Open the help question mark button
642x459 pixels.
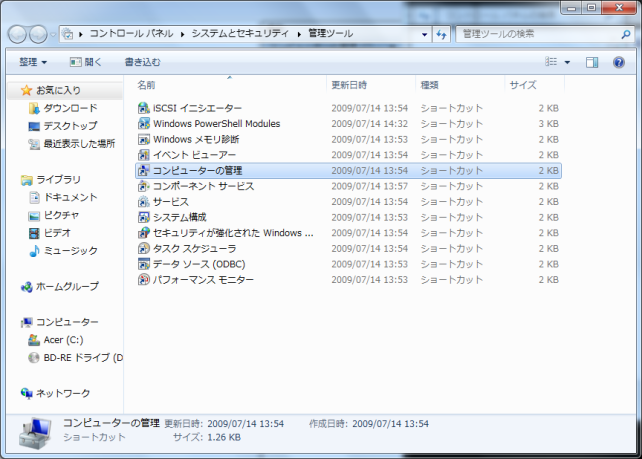pos(619,62)
